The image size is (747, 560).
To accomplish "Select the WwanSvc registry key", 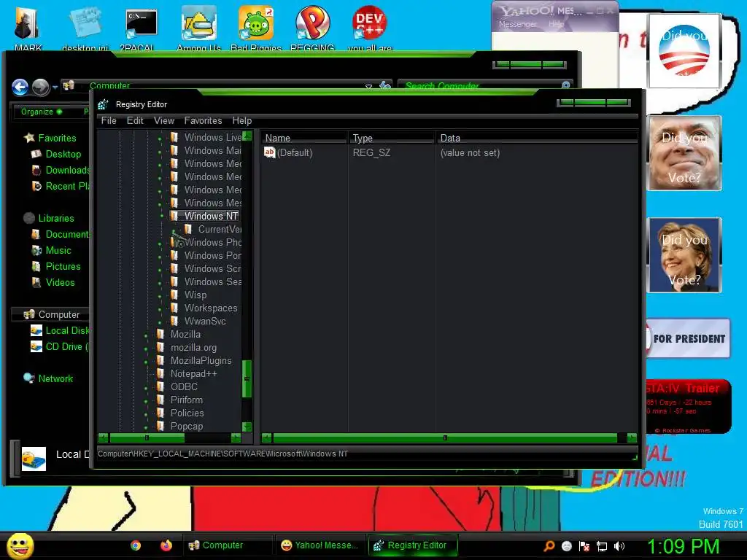I will click(205, 321).
